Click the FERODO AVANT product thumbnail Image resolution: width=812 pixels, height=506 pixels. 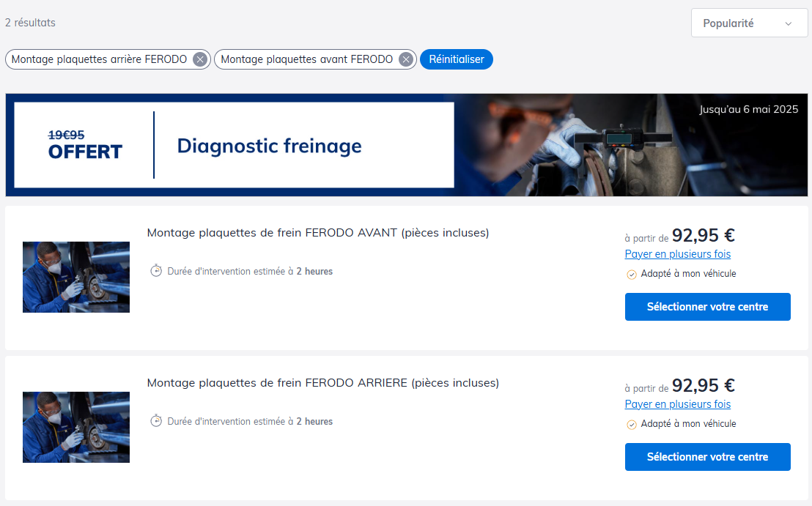point(76,277)
